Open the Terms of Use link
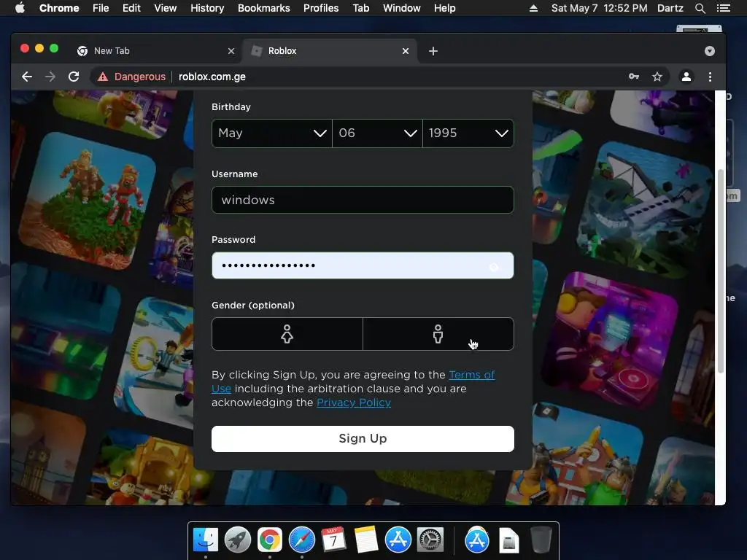 472,376
